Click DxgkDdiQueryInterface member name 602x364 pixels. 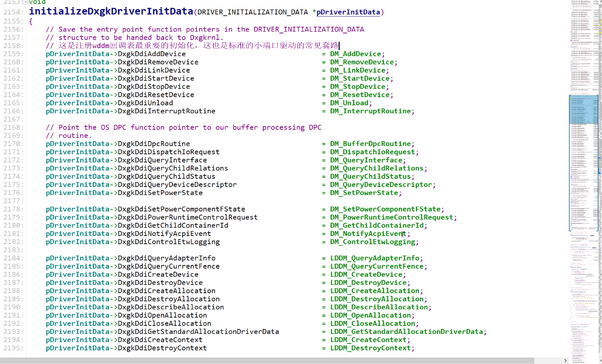pos(162,160)
